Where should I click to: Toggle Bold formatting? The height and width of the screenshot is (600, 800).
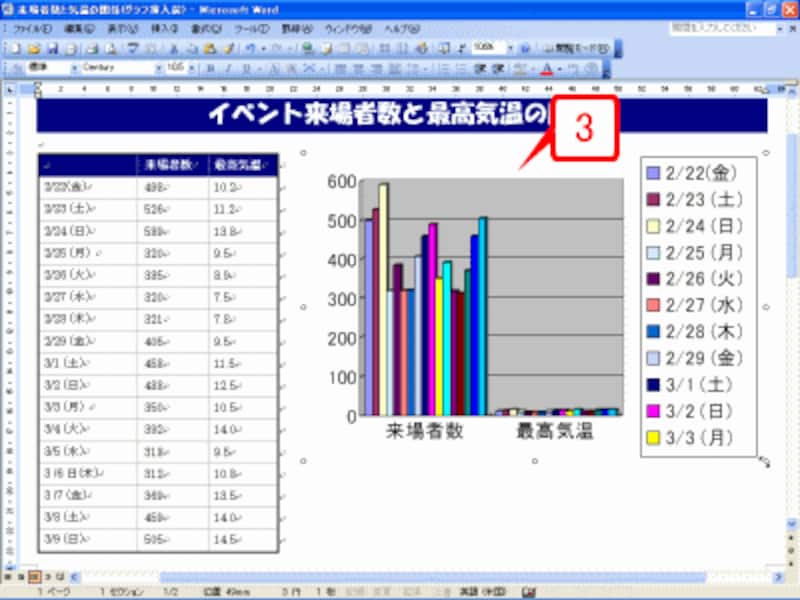[210, 68]
